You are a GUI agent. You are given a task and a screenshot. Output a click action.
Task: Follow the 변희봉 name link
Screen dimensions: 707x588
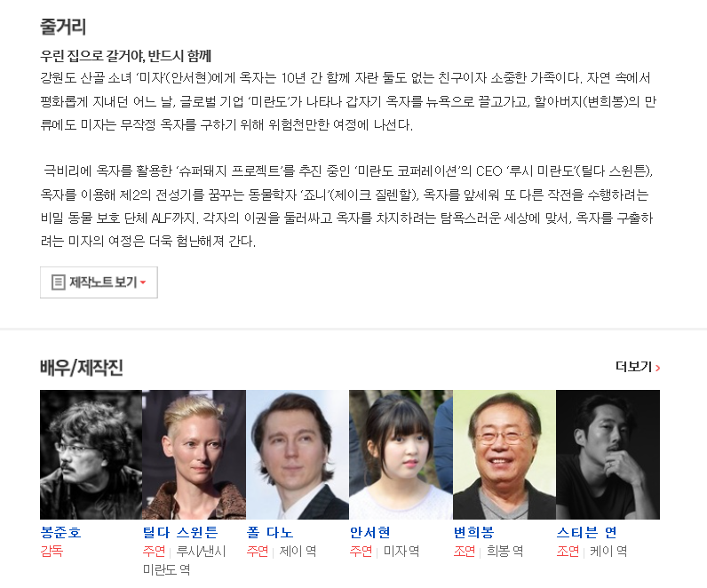[474, 533]
